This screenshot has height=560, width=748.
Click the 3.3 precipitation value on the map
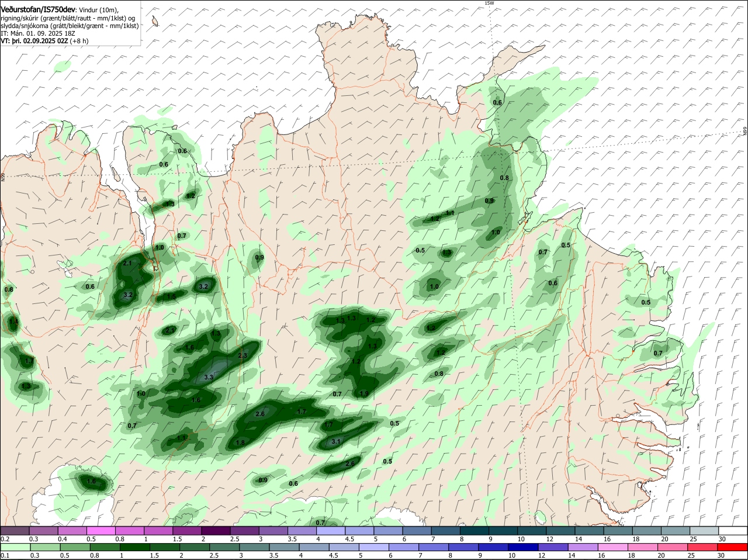click(x=208, y=378)
